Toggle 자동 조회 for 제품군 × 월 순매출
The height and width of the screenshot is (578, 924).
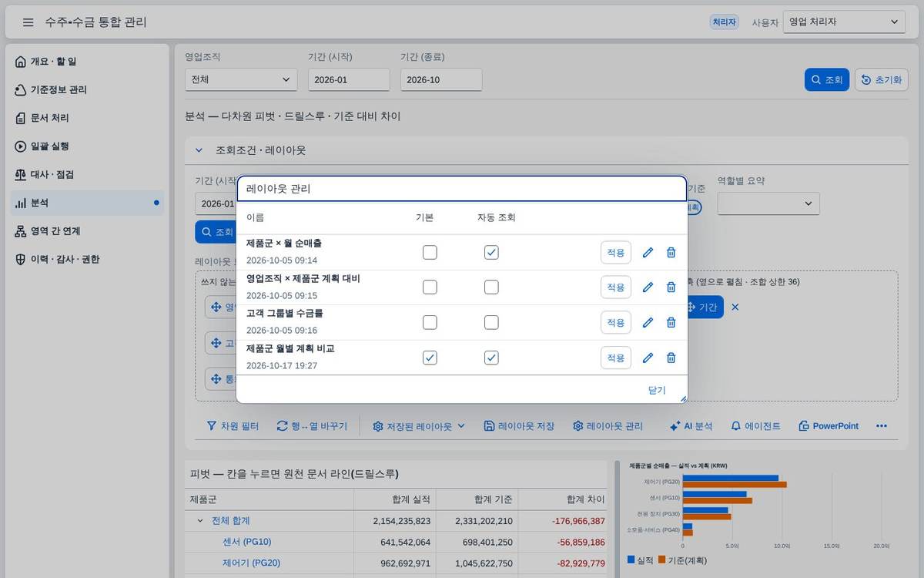coord(491,252)
